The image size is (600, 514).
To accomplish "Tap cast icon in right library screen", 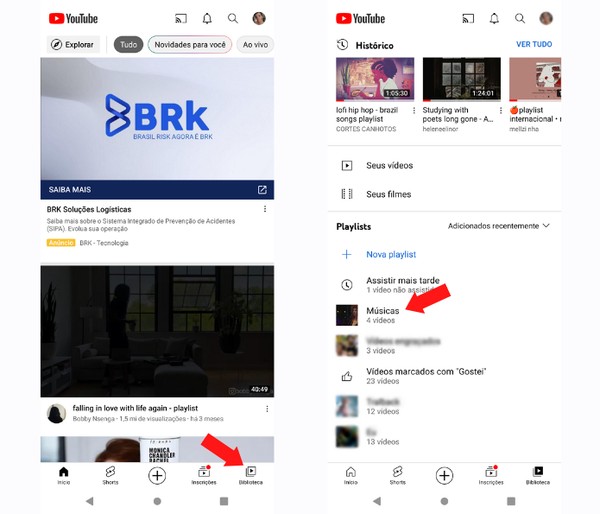I will pyautogui.click(x=468, y=18).
